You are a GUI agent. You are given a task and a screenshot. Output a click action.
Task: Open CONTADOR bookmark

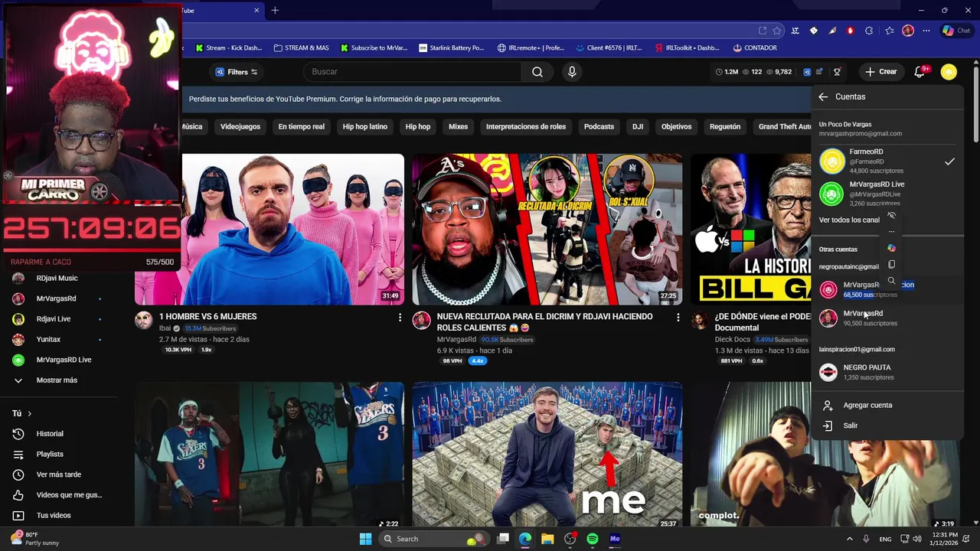coord(754,47)
